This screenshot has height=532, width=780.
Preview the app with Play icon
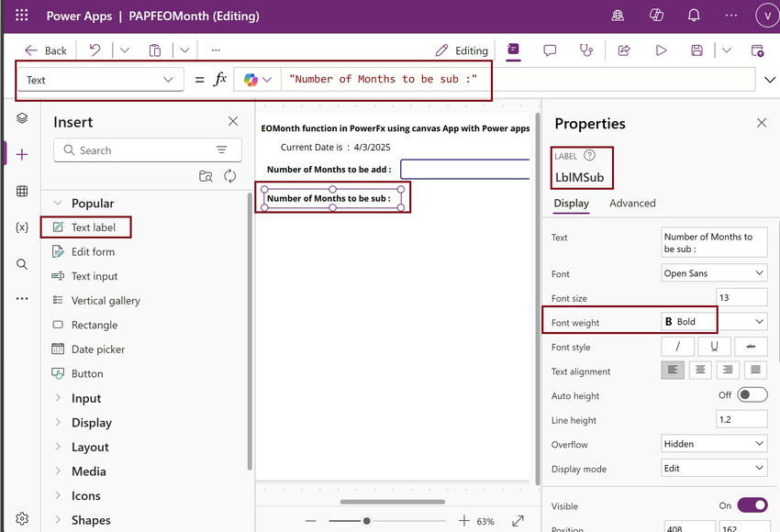pos(661,50)
